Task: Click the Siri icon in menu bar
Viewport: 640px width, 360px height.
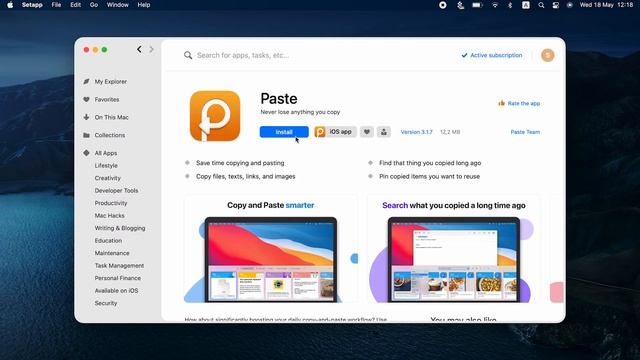Action: [x=570, y=5]
